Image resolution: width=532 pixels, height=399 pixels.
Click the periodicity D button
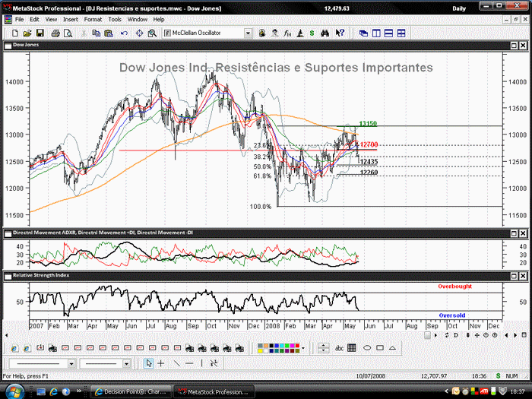coord(456,335)
